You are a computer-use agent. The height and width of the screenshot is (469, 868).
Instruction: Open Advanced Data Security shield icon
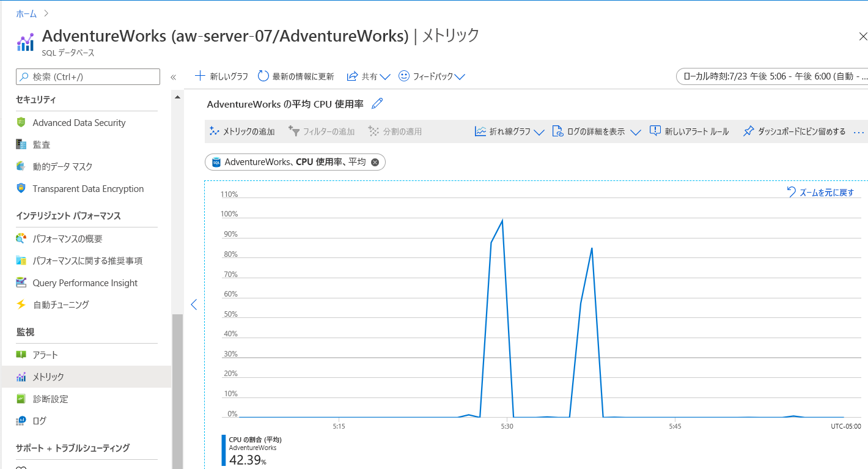[21, 122]
